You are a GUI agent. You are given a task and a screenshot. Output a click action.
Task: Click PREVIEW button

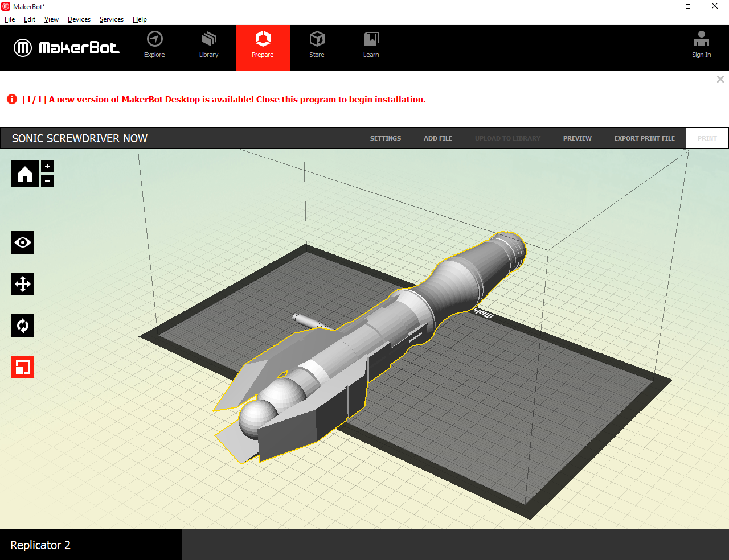point(578,138)
